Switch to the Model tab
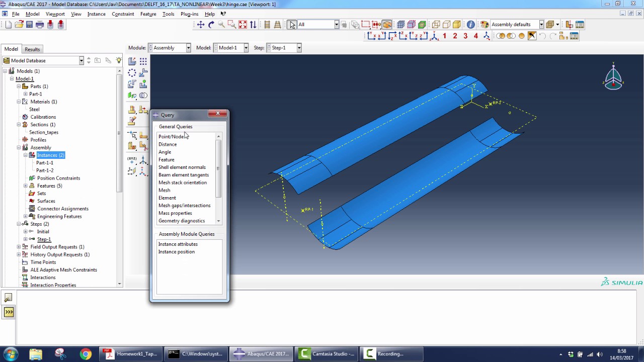The height and width of the screenshot is (362, 644). [x=11, y=49]
